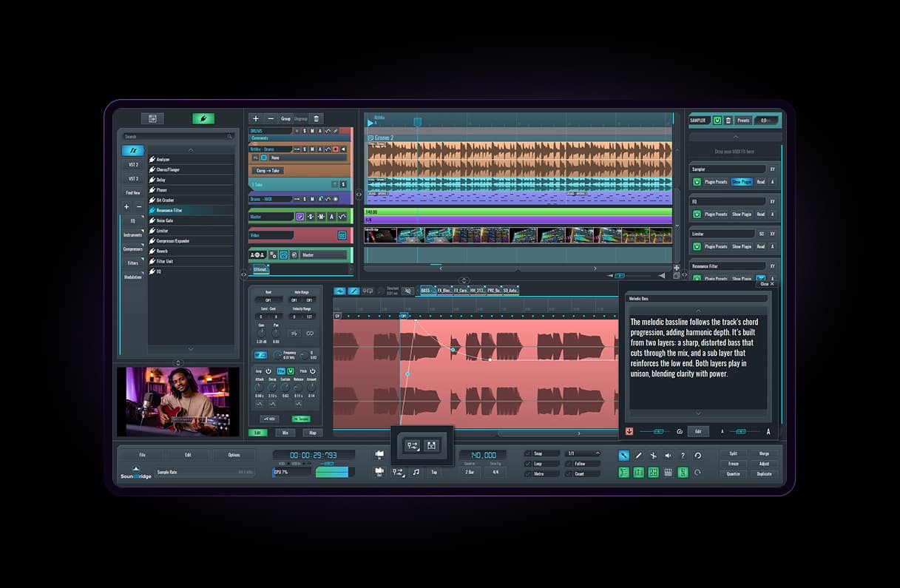Select the Scissors split tool
900x588 pixels.
click(x=654, y=455)
